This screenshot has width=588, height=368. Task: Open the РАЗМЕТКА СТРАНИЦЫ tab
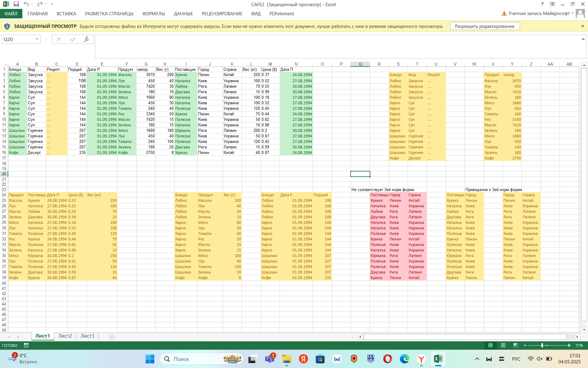tap(109, 13)
